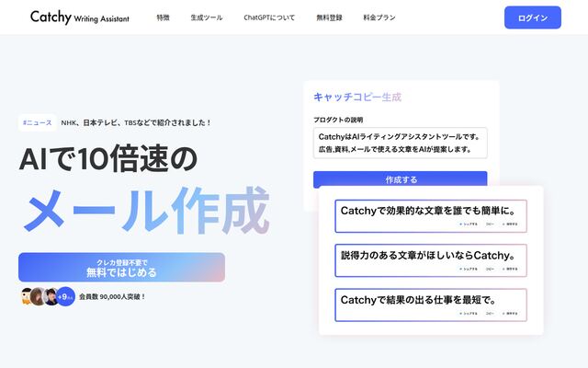The height and width of the screenshot is (368, 588).
Task: Click the 会員数 90,000人突破 text
Action: point(112,296)
